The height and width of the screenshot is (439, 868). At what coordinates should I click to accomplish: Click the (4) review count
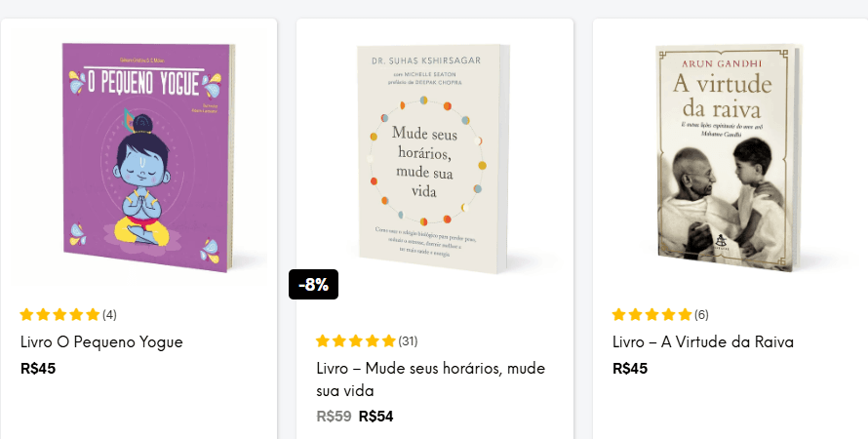(110, 314)
